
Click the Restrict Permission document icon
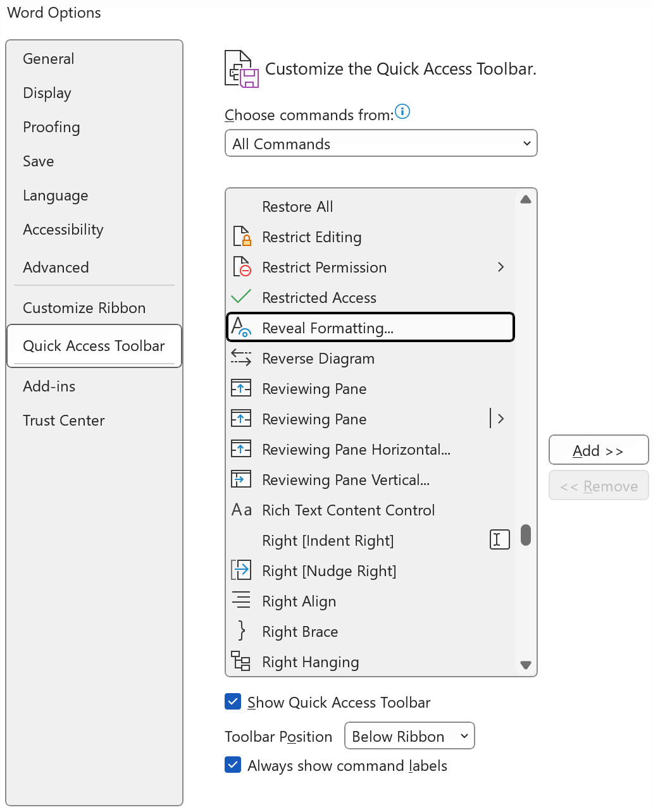pos(242,267)
